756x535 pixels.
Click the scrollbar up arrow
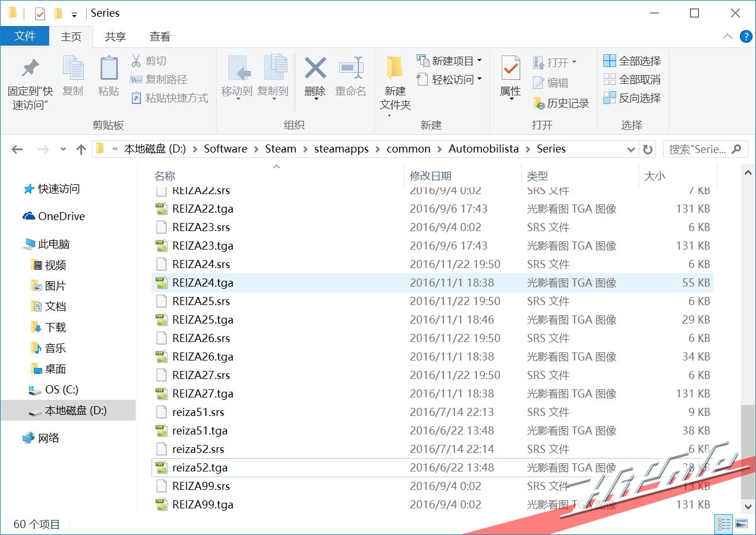pos(748,173)
